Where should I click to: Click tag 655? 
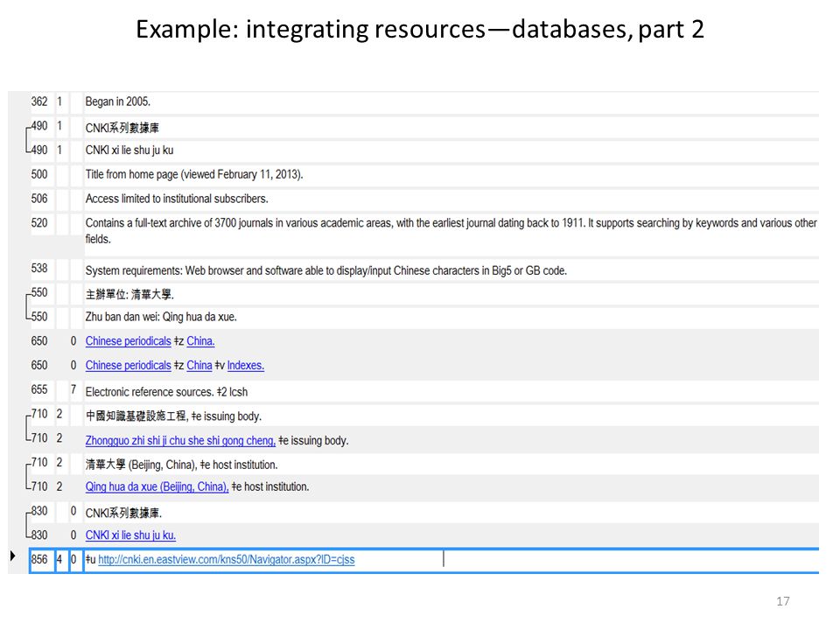(x=39, y=389)
